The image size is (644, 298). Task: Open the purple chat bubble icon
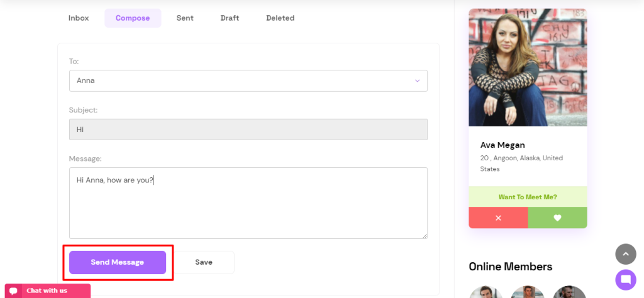pyautogui.click(x=625, y=279)
